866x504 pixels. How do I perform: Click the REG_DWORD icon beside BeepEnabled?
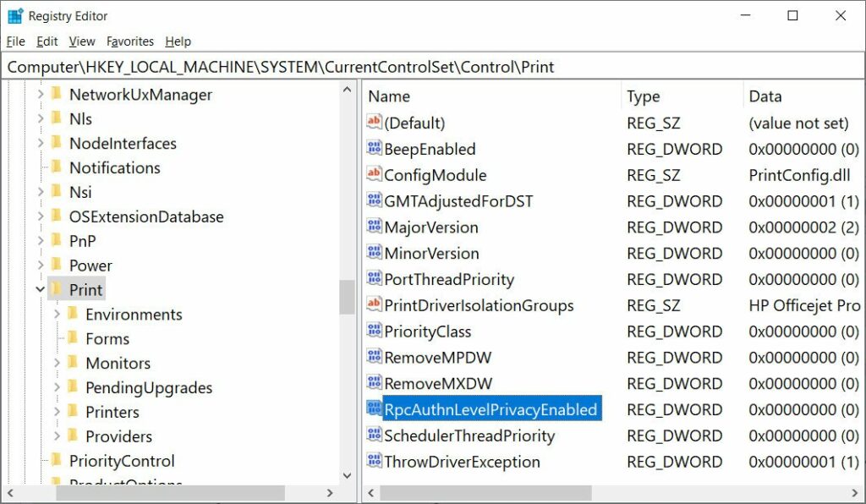click(373, 149)
